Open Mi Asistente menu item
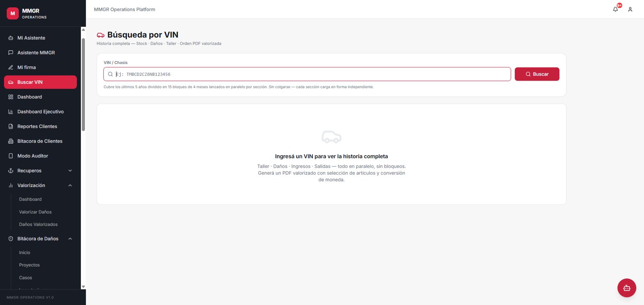Image resolution: width=644 pixels, height=305 pixels. (x=40, y=38)
